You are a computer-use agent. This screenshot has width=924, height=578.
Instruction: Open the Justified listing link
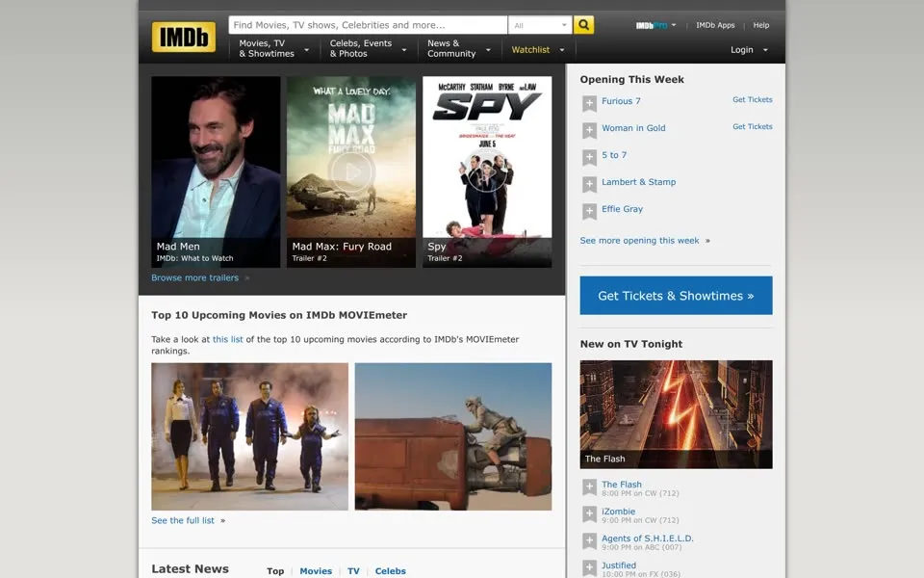[x=618, y=565]
